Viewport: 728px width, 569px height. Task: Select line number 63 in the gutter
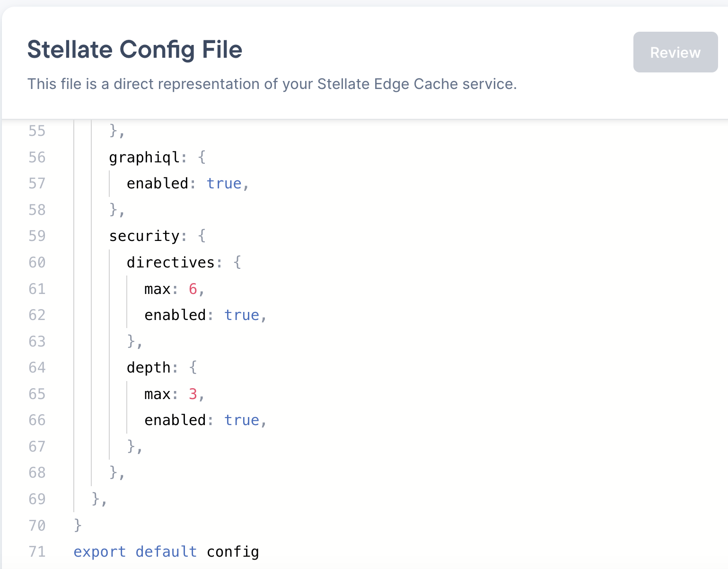(x=36, y=341)
